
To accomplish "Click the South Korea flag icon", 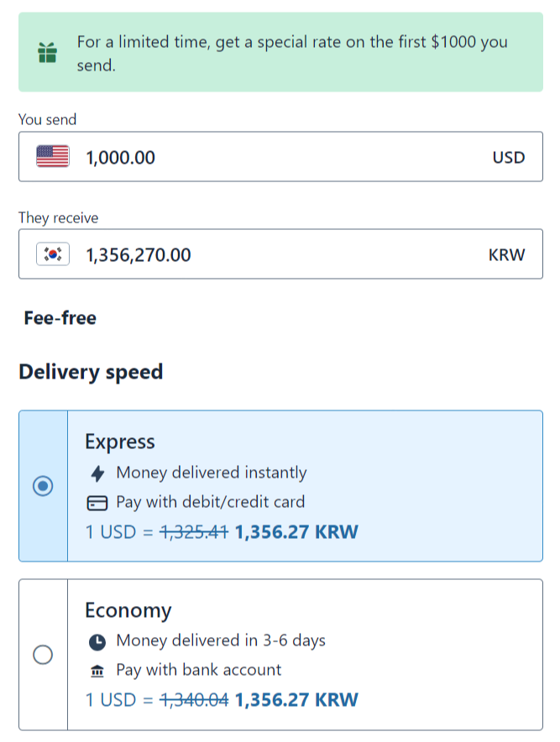I will [x=52, y=254].
